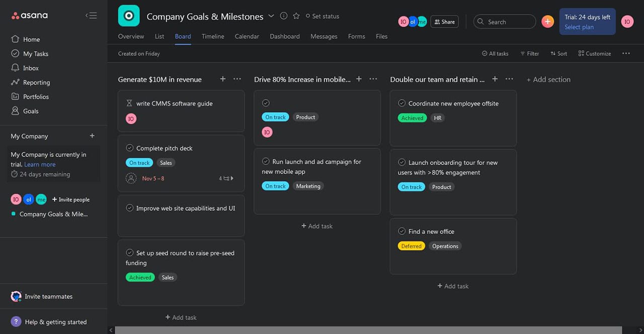Click the Invite teammates icon
The height and width of the screenshot is (334, 644).
point(16,296)
